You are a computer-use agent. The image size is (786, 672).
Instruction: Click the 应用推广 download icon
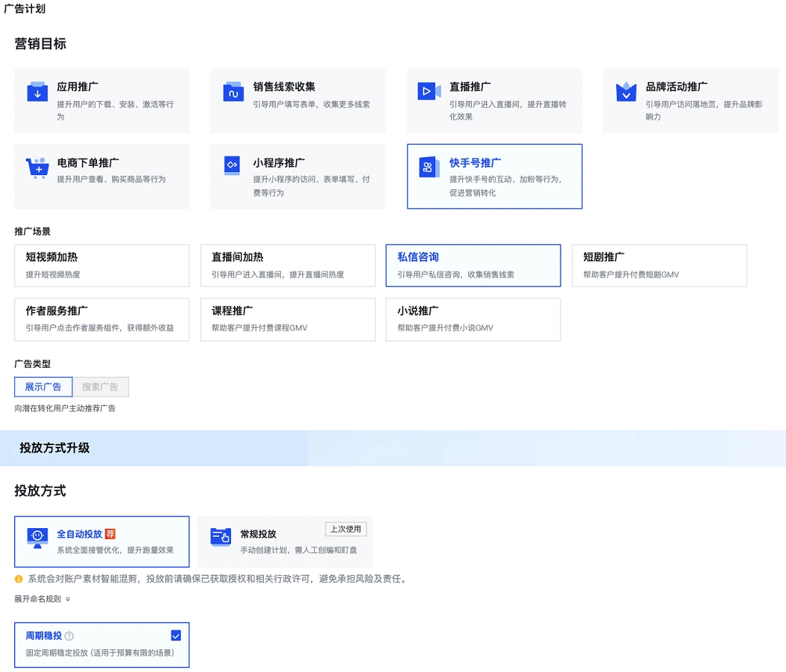point(38,92)
